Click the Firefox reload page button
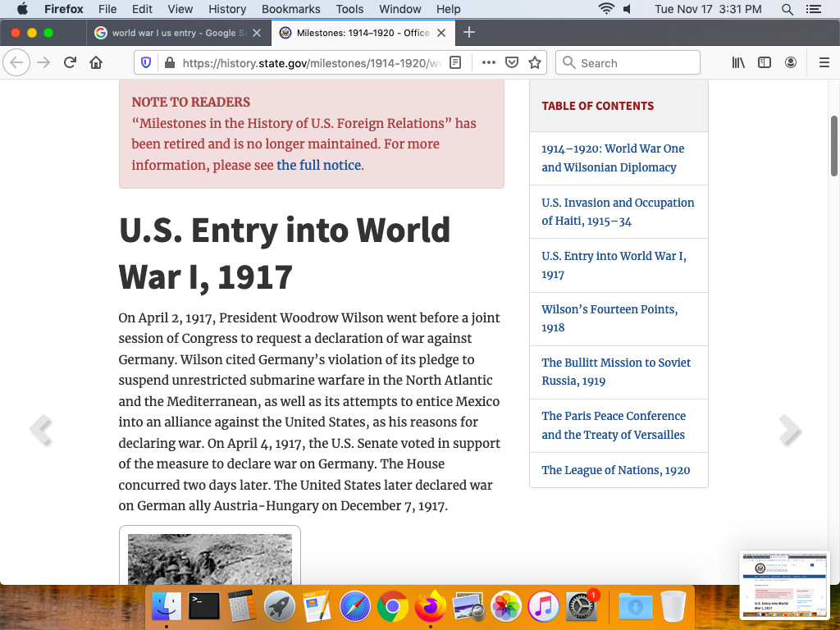This screenshot has width=840, height=630. point(70,63)
